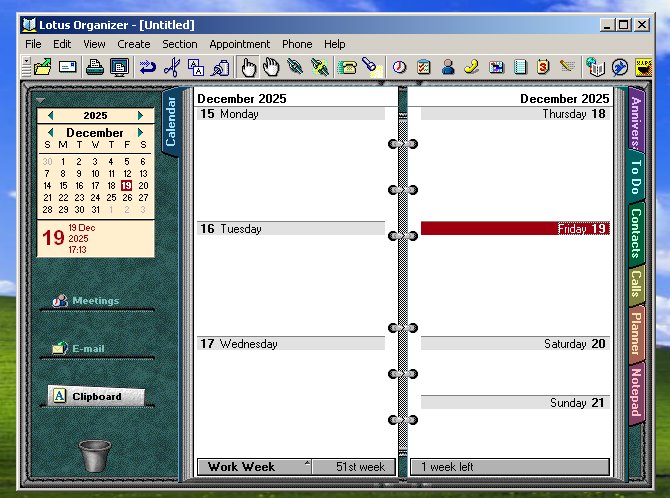Go to previous month before December

(50, 133)
